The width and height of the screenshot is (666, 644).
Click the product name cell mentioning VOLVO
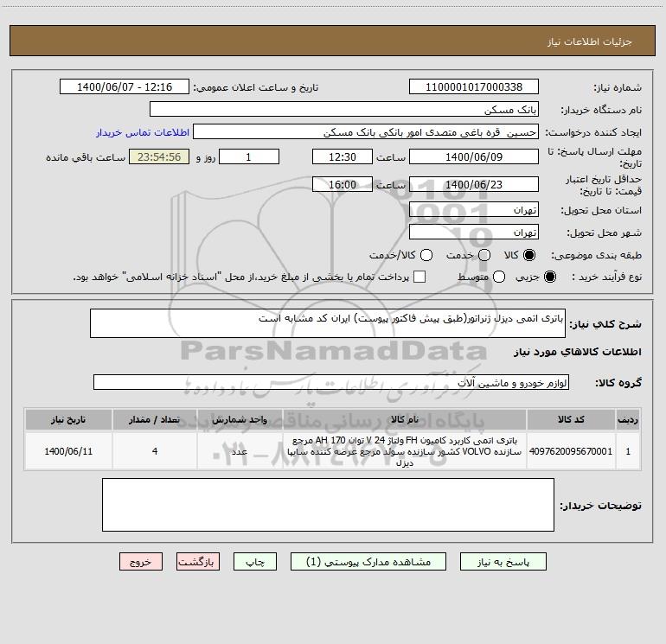click(405, 451)
